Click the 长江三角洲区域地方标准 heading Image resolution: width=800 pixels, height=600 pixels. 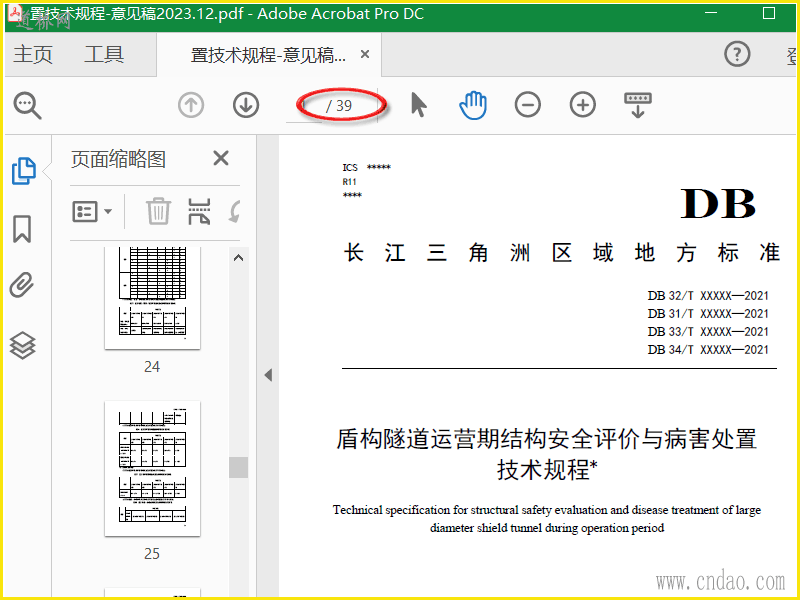562,253
